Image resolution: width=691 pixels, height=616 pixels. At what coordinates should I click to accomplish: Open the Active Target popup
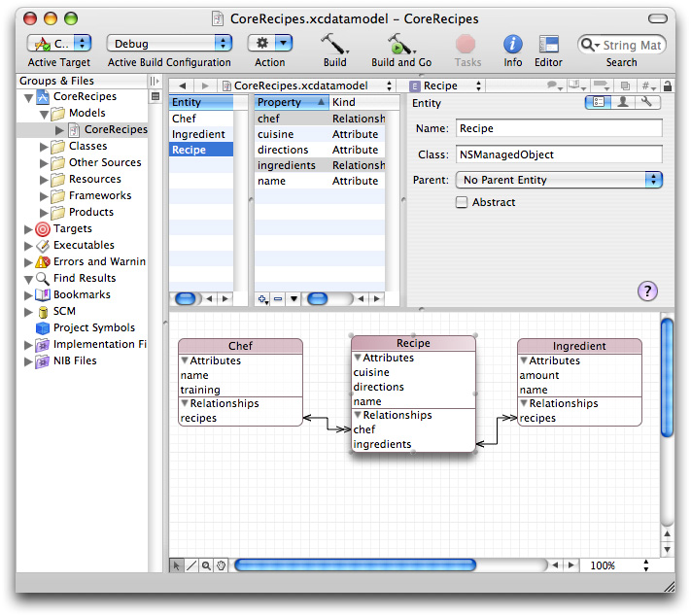pos(59,43)
